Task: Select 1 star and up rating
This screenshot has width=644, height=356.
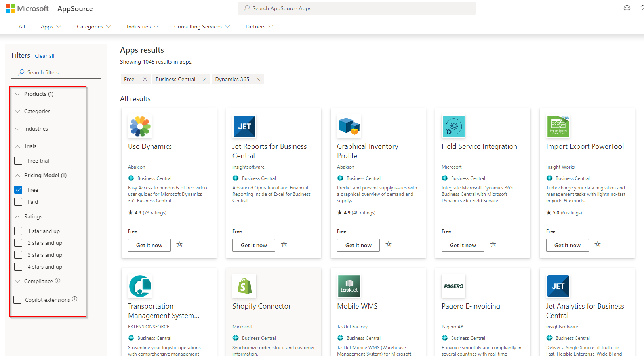Action: [18, 231]
